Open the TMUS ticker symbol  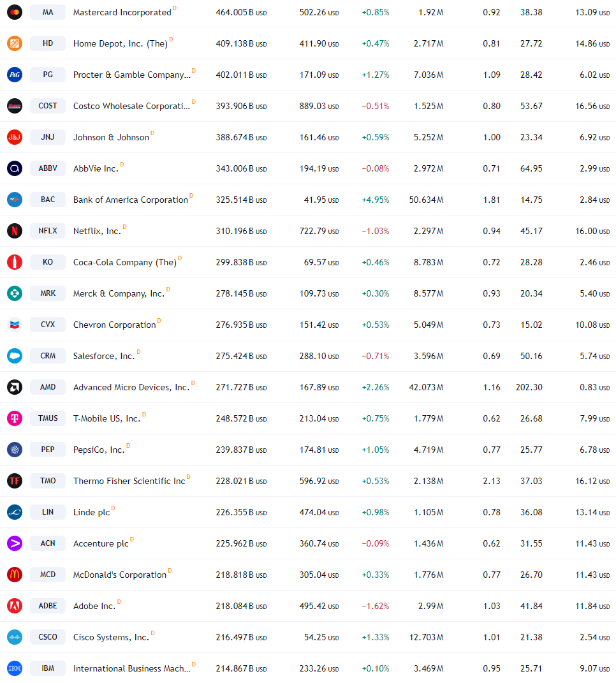(48, 418)
